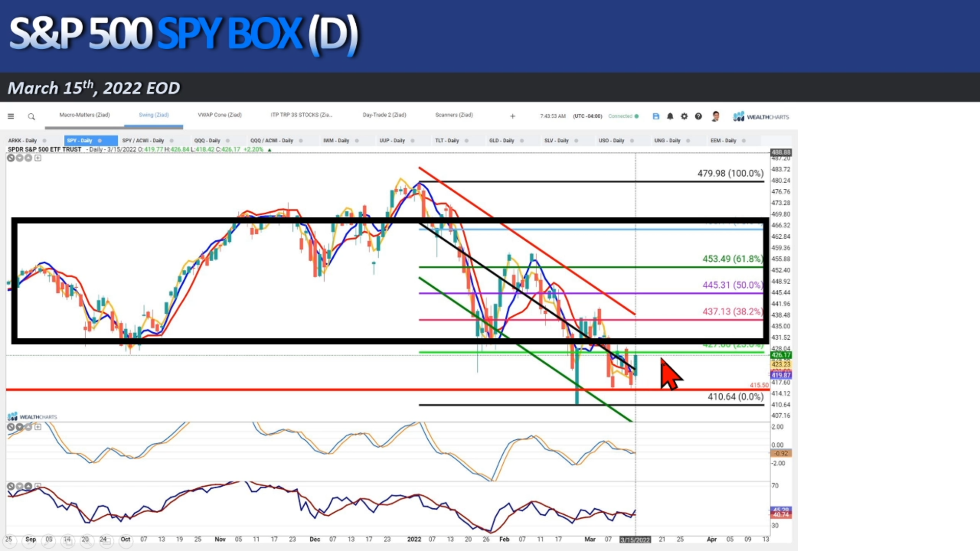This screenshot has height=551, width=980.
Task: Expand the quote header arrow after +2.20%
Action: coord(269,150)
